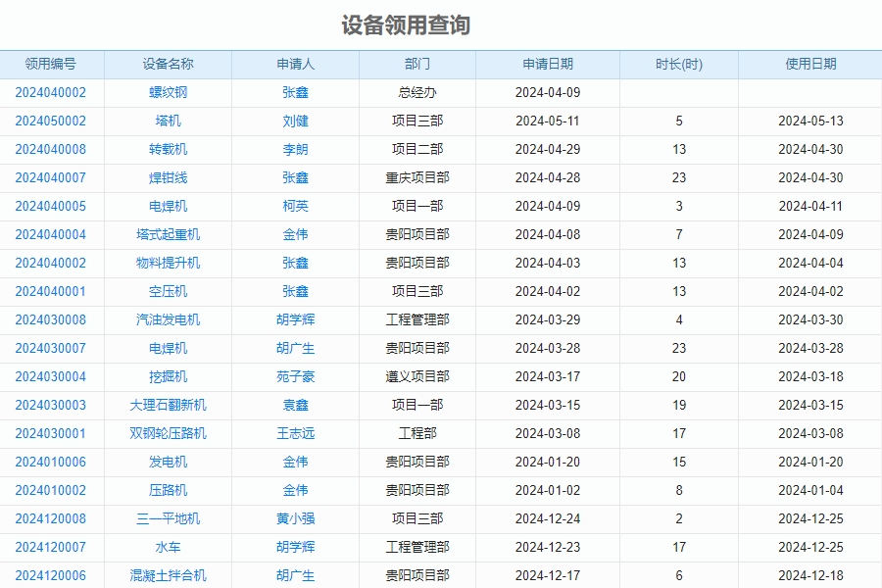Select application date 2024-05-11
The height and width of the screenshot is (588, 882).
548,121
